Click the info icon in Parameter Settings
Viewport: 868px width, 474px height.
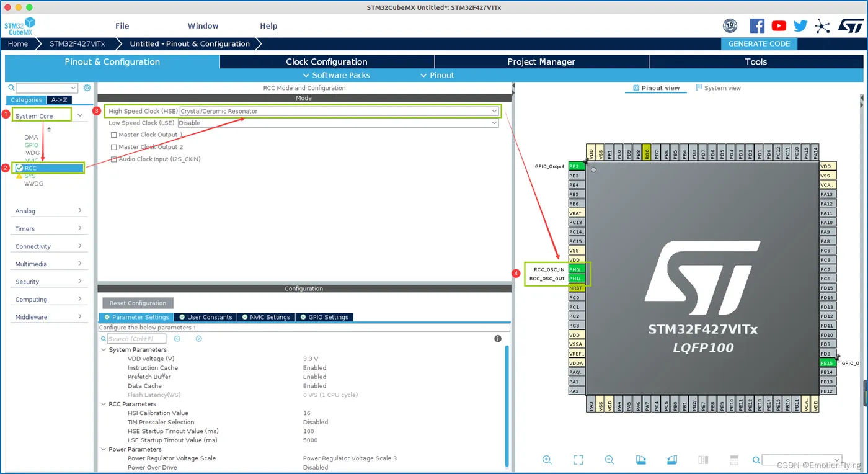[x=497, y=339]
